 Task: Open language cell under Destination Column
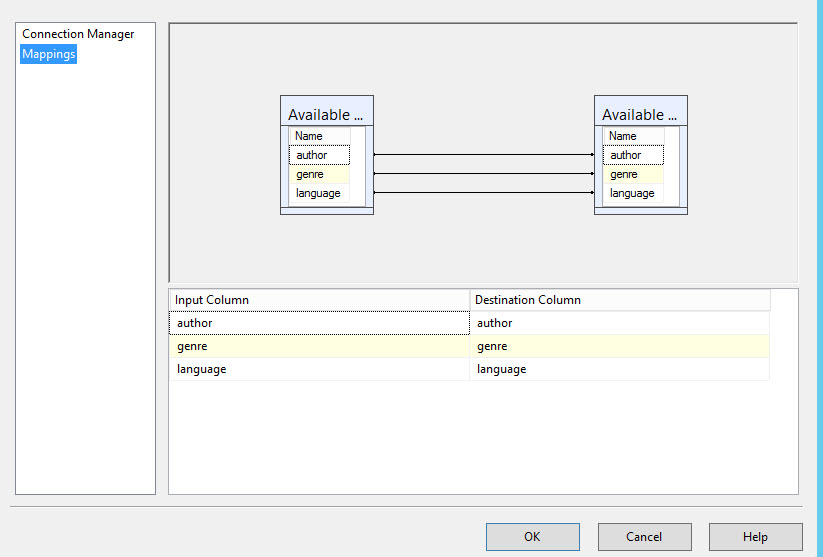coord(620,369)
